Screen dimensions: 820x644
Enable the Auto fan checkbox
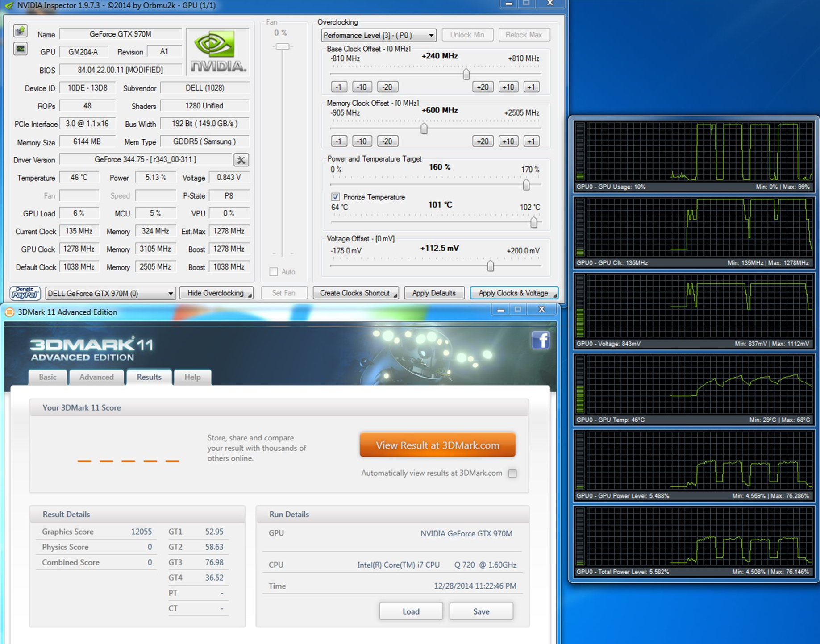[x=274, y=272]
